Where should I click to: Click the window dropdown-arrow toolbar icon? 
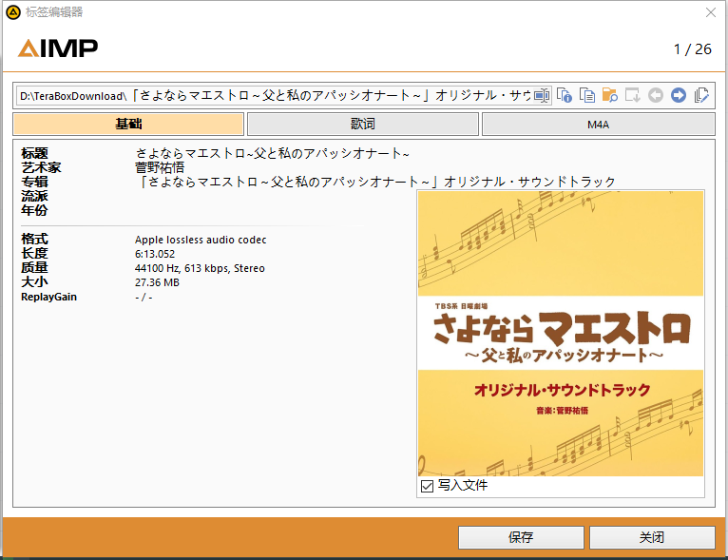[633, 95]
